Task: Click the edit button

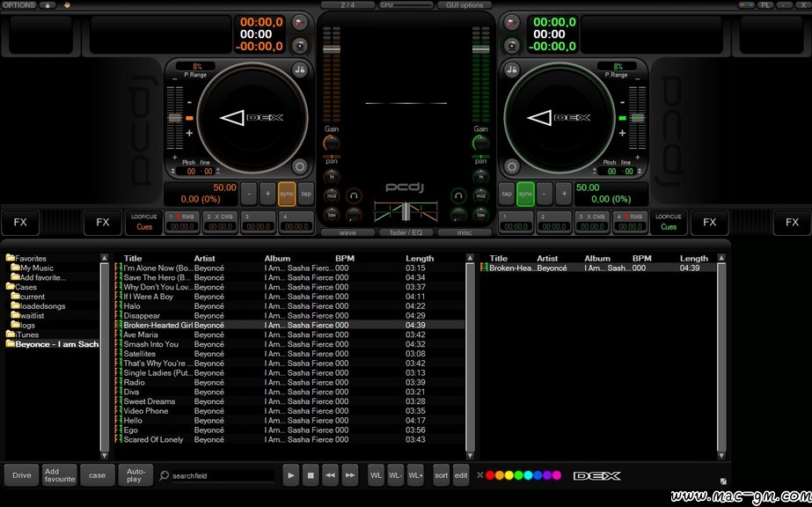Action: click(461, 475)
